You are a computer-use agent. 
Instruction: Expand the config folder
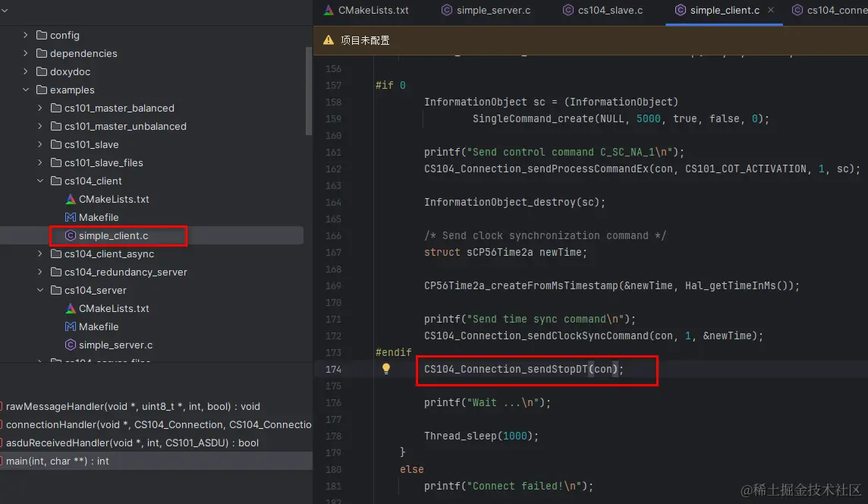click(26, 35)
